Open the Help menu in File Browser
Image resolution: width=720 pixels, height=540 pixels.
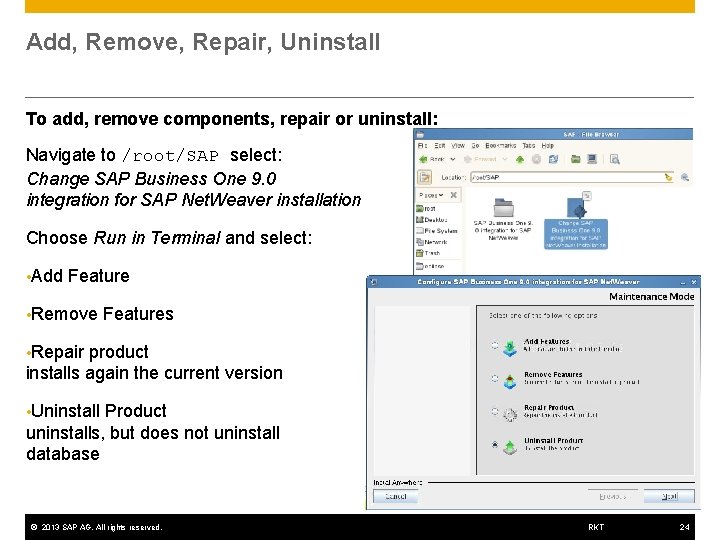pos(547,146)
